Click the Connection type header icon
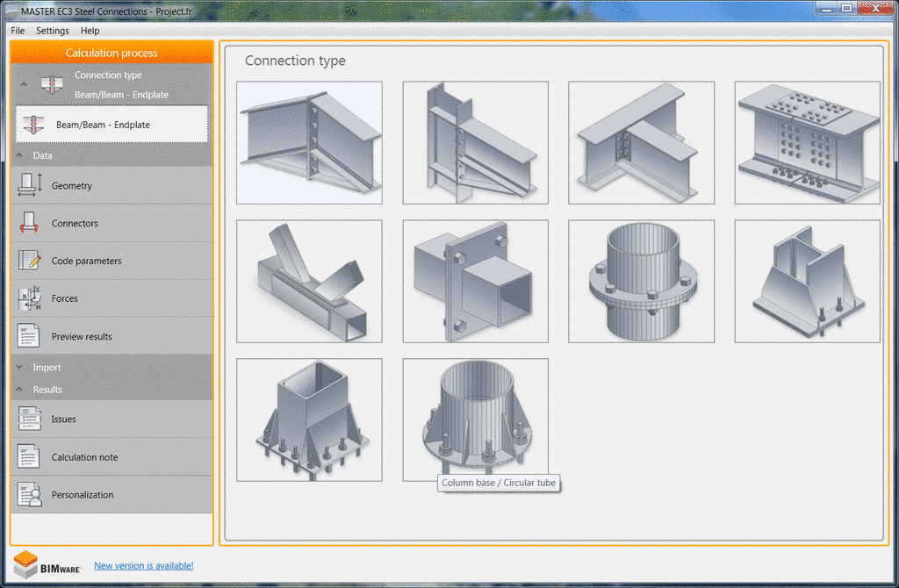899x588 pixels. 52,84
